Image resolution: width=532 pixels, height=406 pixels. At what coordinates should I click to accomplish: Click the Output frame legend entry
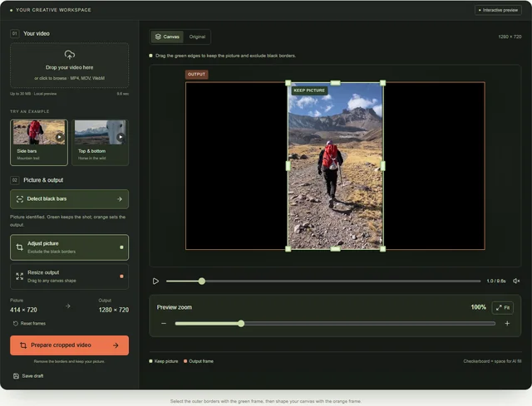[199, 361]
